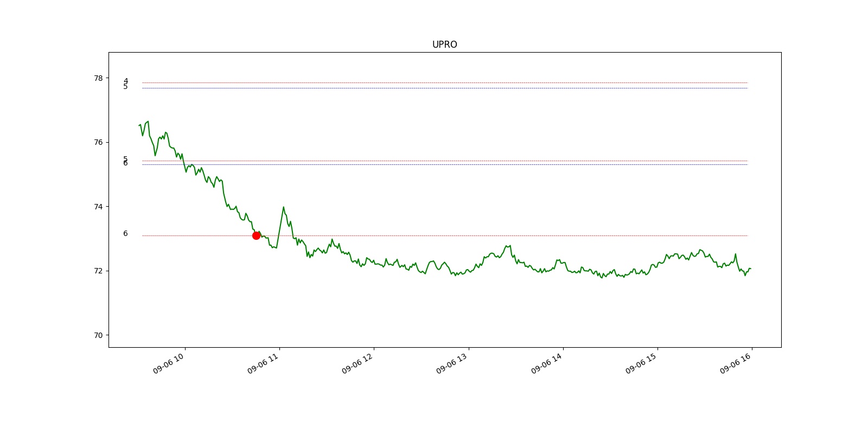Click the label 4 beside the top red line
Viewport: 868px width, 434px height.
[126, 81]
